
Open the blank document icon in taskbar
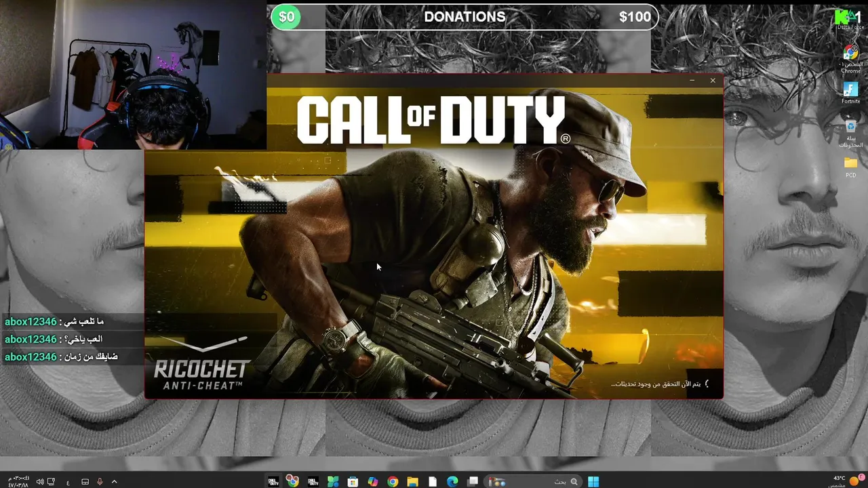tap(433, 482)
